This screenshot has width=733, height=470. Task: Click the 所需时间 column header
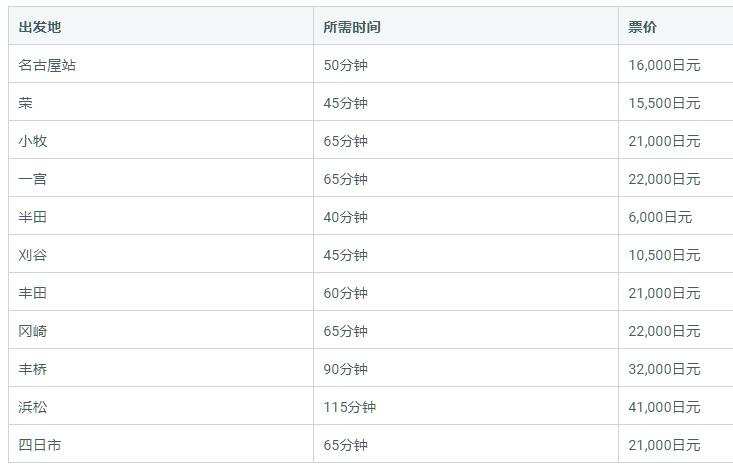[x=352, y=27]
